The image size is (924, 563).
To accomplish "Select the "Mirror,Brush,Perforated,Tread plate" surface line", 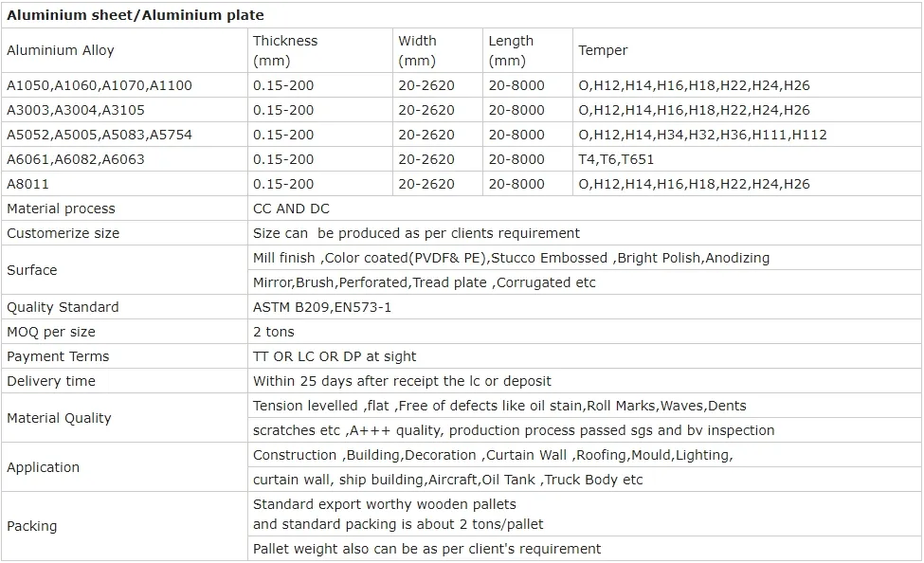I will pyautogui.click(x=425, y=282).
